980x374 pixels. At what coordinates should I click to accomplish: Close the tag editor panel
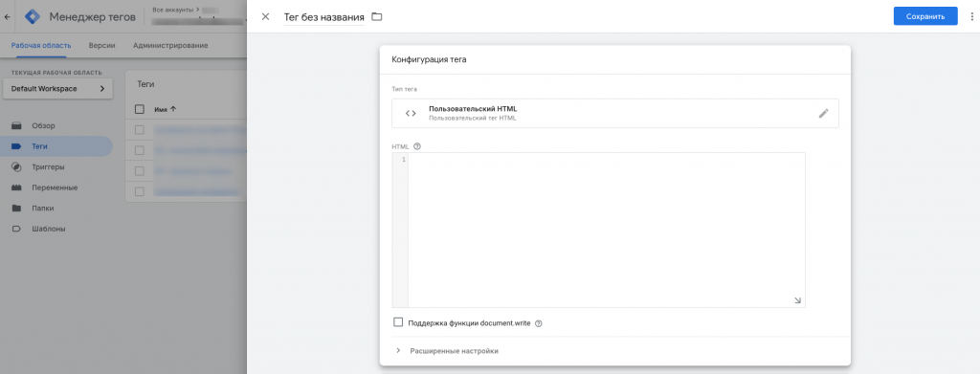click(x=266, y=17)
